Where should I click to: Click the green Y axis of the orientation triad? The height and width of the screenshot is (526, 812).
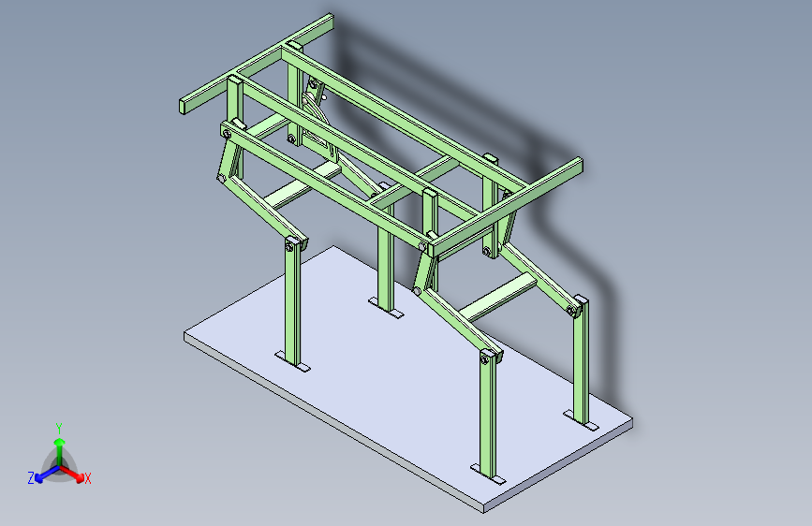pos(60,452)
